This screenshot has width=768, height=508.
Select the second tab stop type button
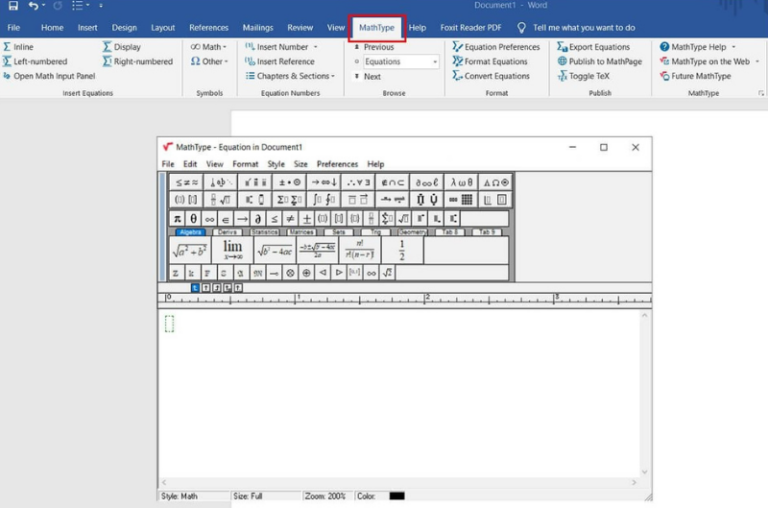(206, 288)
